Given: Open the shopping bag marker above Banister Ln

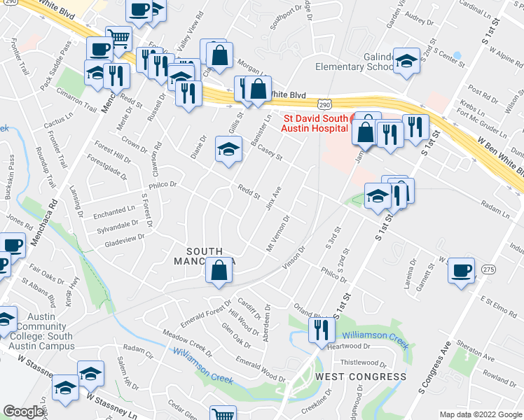Looking at the screenshot, I should pos(258,91).
